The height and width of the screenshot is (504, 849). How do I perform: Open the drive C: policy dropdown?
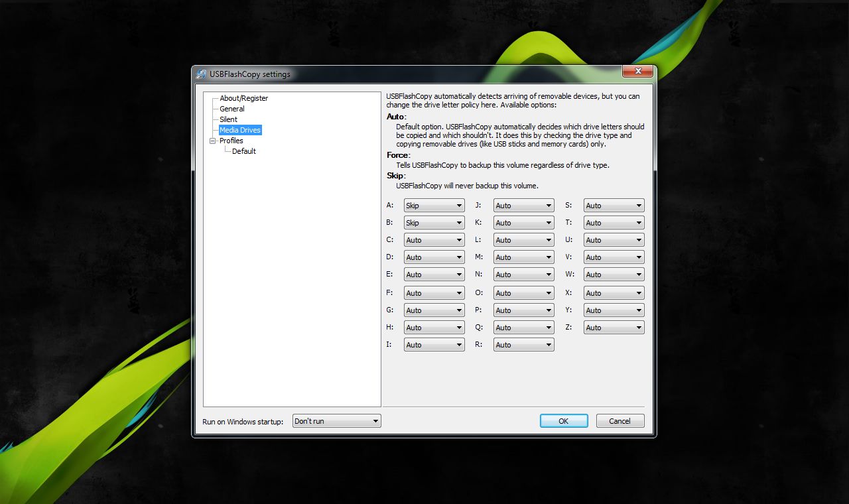click(x=434, y=240)
